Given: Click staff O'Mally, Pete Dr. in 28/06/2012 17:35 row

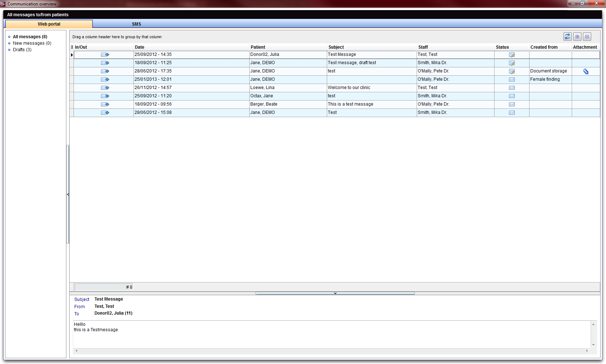Looking at the screenshot, I should (433, 71).
